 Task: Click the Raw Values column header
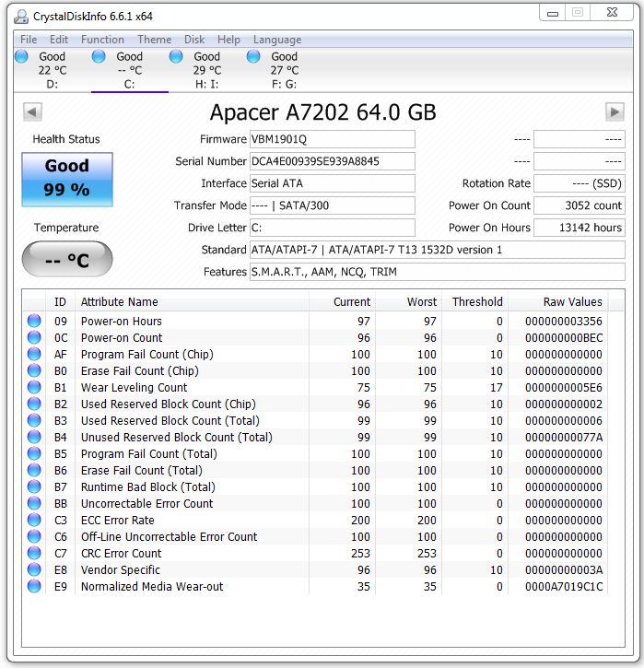558,302
